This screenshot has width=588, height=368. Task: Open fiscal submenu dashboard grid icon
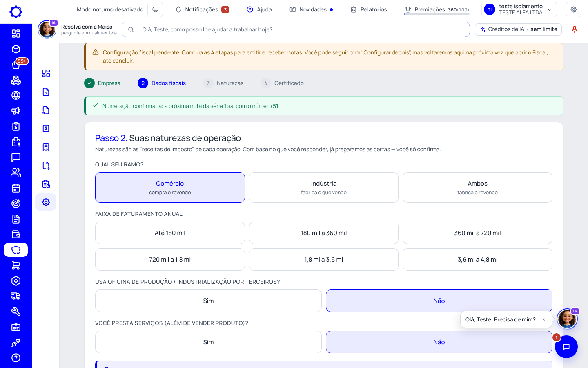coord(46,73)
